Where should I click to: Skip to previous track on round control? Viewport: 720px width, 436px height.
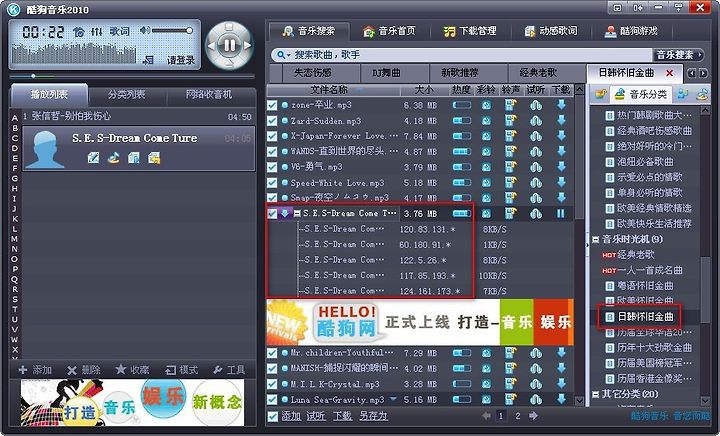point(212,45)
